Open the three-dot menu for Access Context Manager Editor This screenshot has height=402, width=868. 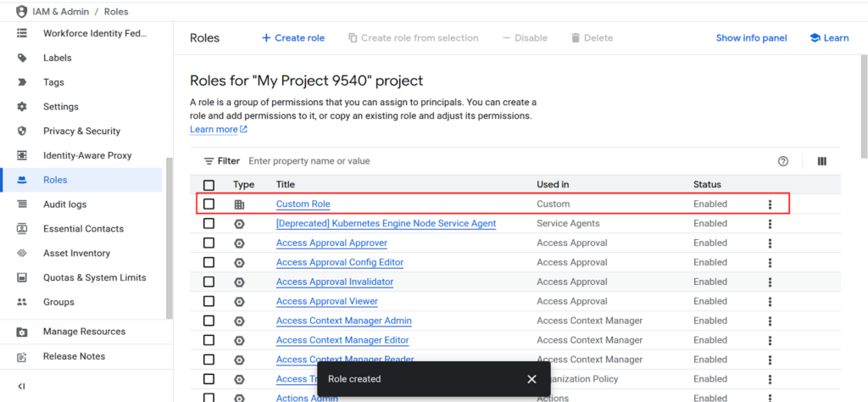point(770,340)
